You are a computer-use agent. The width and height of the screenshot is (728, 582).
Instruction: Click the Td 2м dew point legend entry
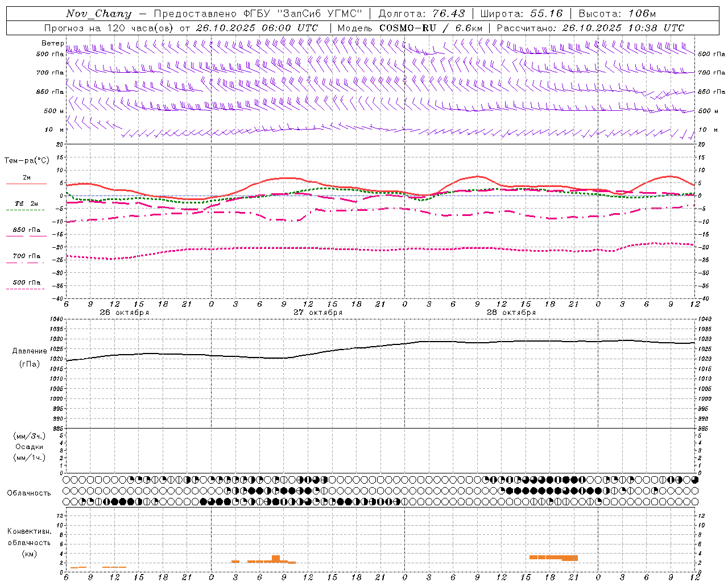click(x=27, y=203)
